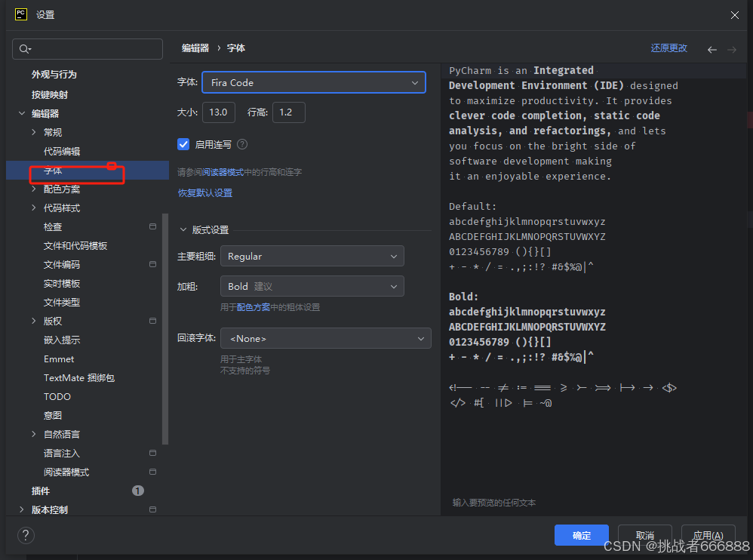Open help via bottom-left question mark button

tap(26, 535)
